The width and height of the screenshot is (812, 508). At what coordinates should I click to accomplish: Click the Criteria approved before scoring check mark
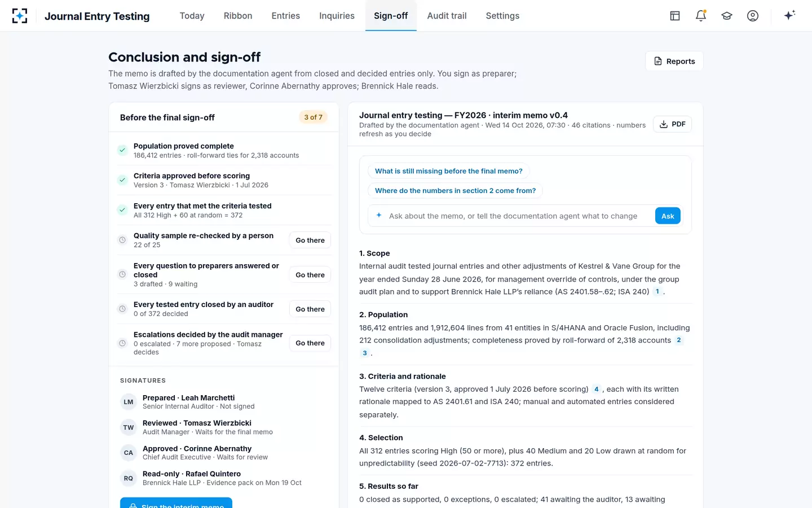click(122, 180)
